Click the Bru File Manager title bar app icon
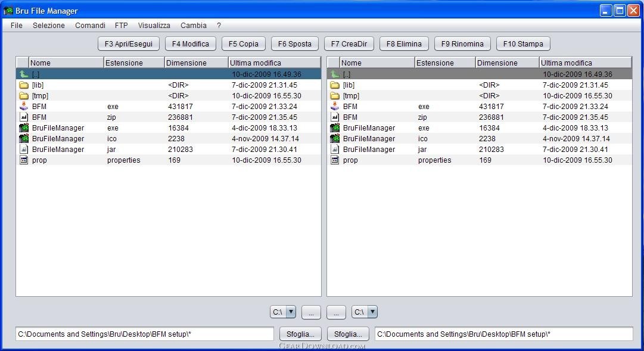Image resolution: width=644 pixels, height=351 pixels. coord(8,10)
